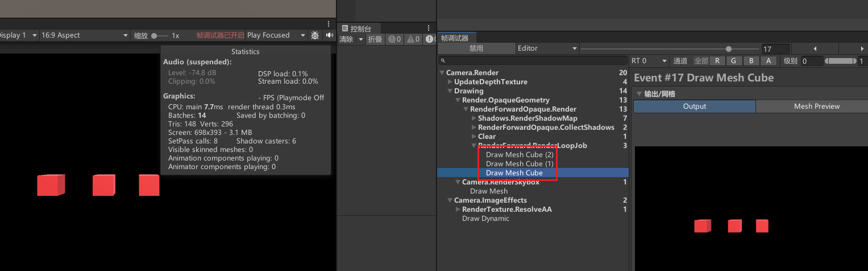
Task: Expand the UpdateDepthTexture tree node
Action: 450,82
